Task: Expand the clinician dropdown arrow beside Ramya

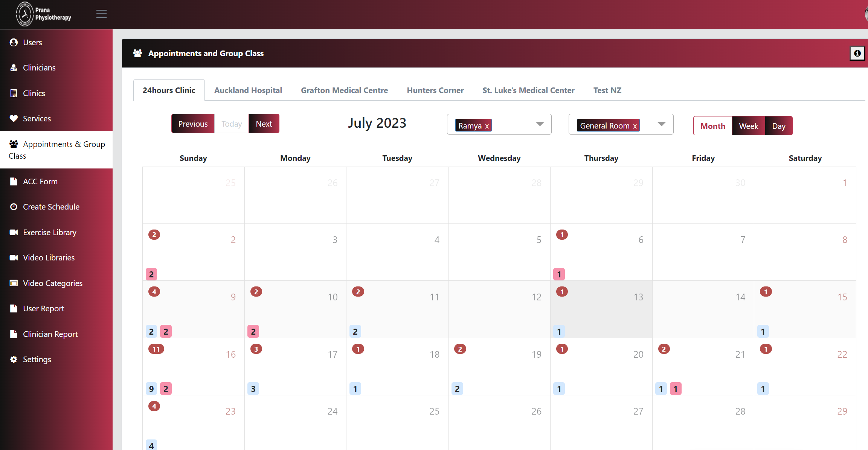Action: click(540, 124)
